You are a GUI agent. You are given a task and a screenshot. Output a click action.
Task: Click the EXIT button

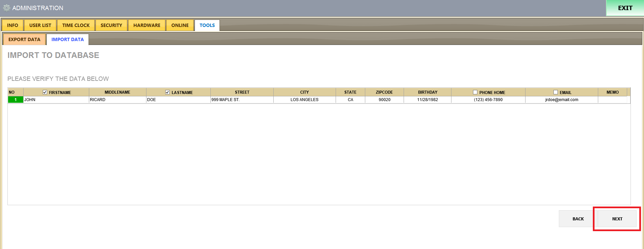click(x=625, y=8)
